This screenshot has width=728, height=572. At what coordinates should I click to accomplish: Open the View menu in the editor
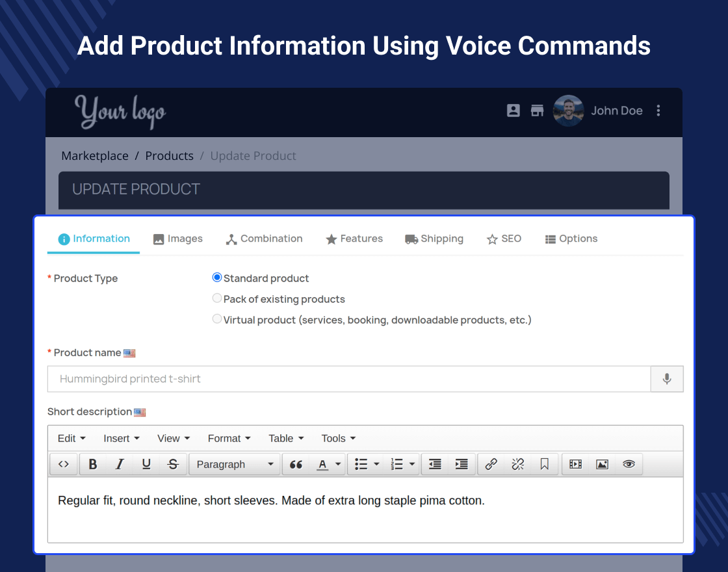pyautogui.click(x=174, y=438)
